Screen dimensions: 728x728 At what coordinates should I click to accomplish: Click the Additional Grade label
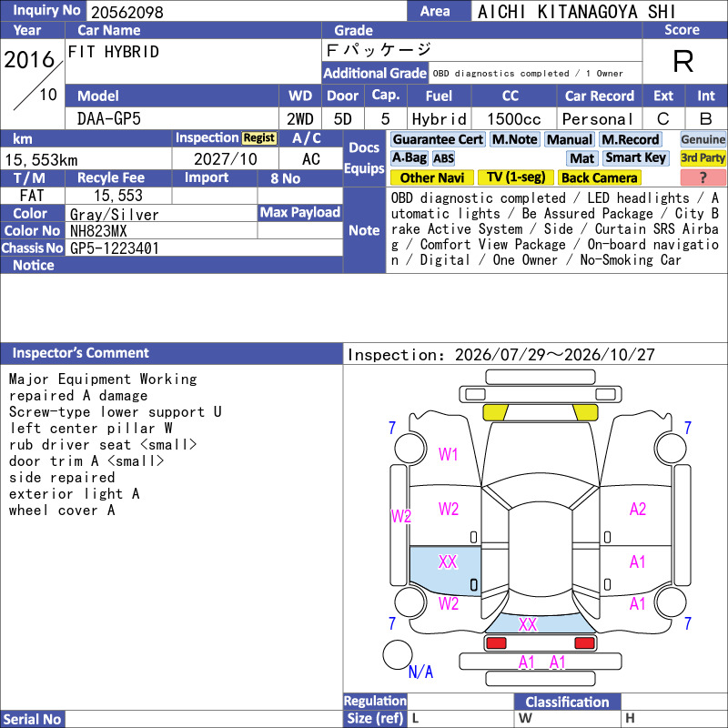pyautogui.click(x=375, y=73)
